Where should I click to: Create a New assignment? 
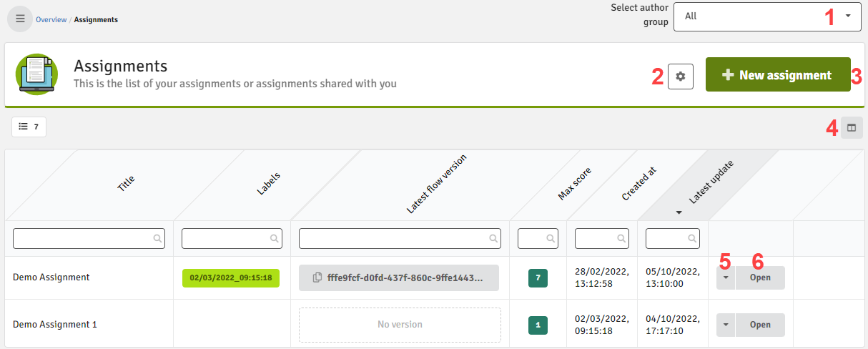pyautogui.click(x=778, y=74)
